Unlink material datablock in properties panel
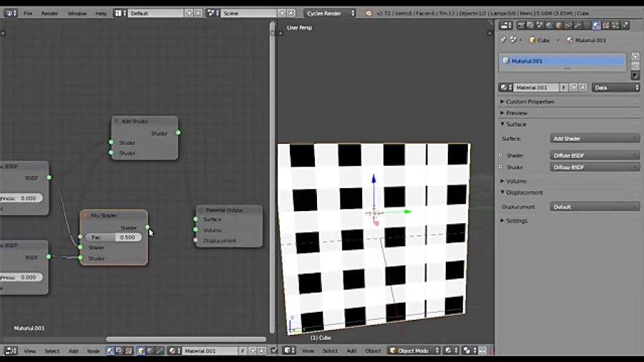The image size is (644, 362). coord(582,87)
